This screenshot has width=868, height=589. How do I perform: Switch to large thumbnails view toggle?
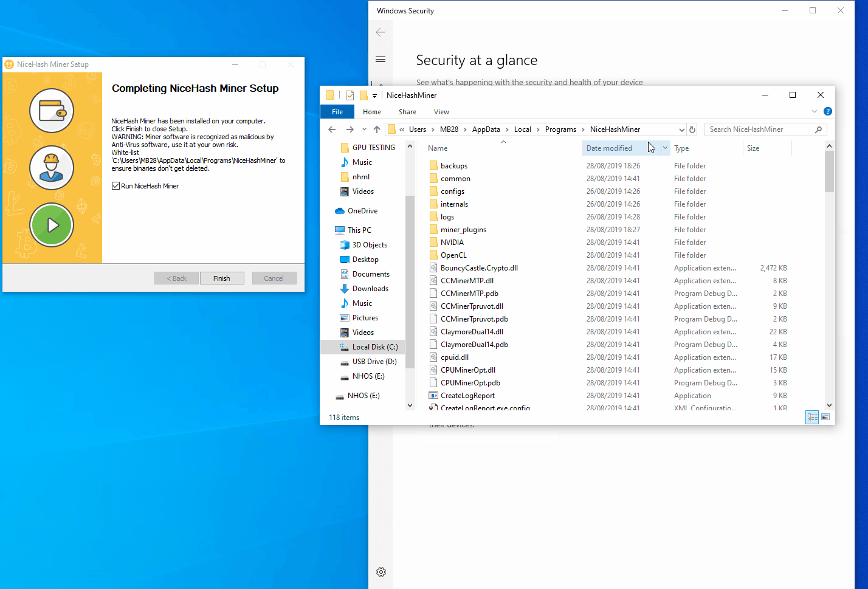825,417
